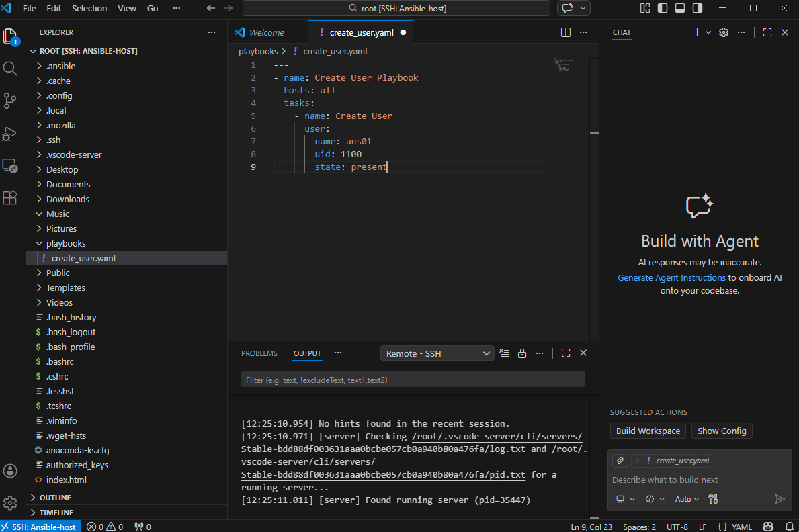Maximize the chat panel
The width and height of the screenshot is (799, 532).
[767, 32]
